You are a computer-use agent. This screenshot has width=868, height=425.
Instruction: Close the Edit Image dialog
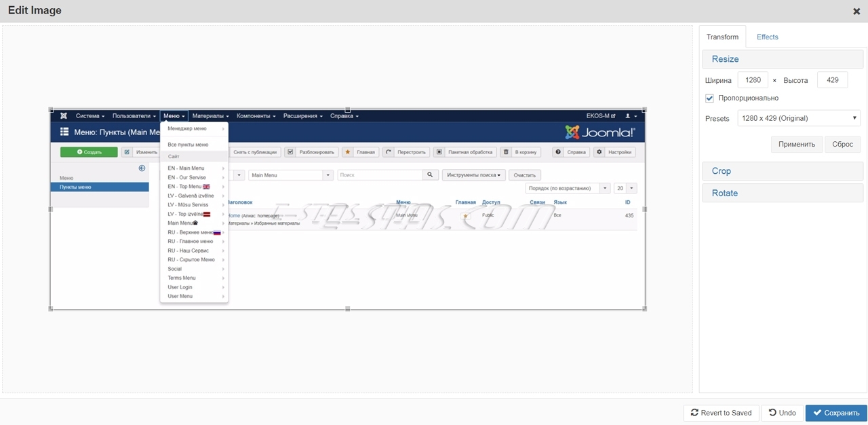coord(856,11)
